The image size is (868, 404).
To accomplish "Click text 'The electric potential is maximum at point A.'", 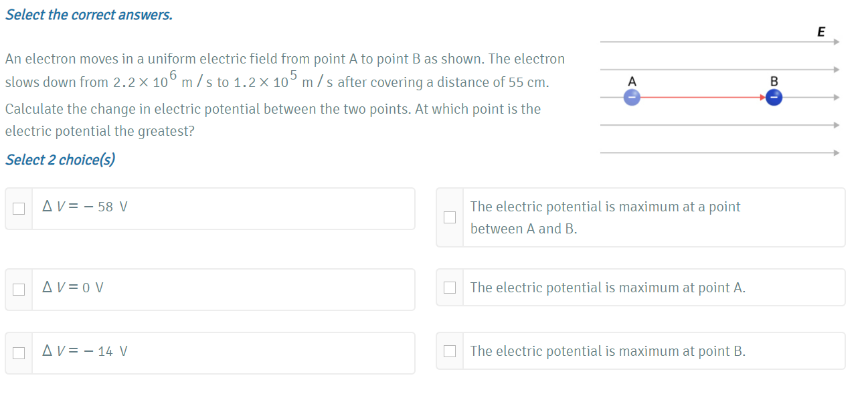I will tap(608, 288).
